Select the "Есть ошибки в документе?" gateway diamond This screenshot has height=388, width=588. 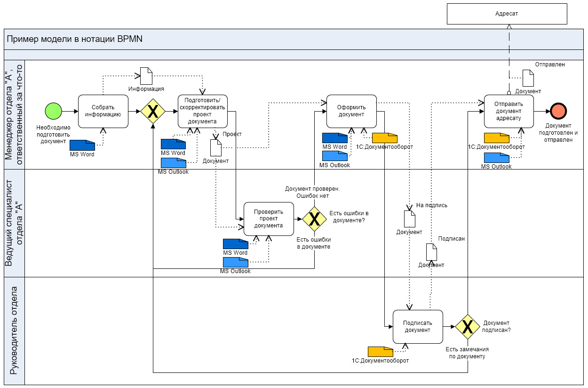tap(314, 218)
